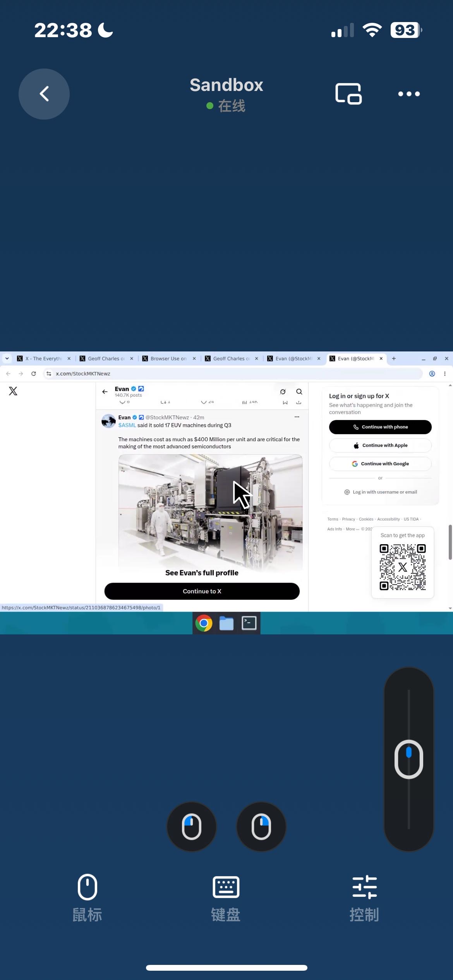
Task: Tap the right mouse click button
Action: pos(261,826)
